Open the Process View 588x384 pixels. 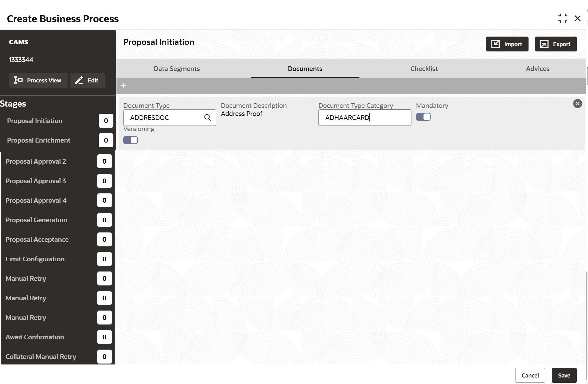38,80
